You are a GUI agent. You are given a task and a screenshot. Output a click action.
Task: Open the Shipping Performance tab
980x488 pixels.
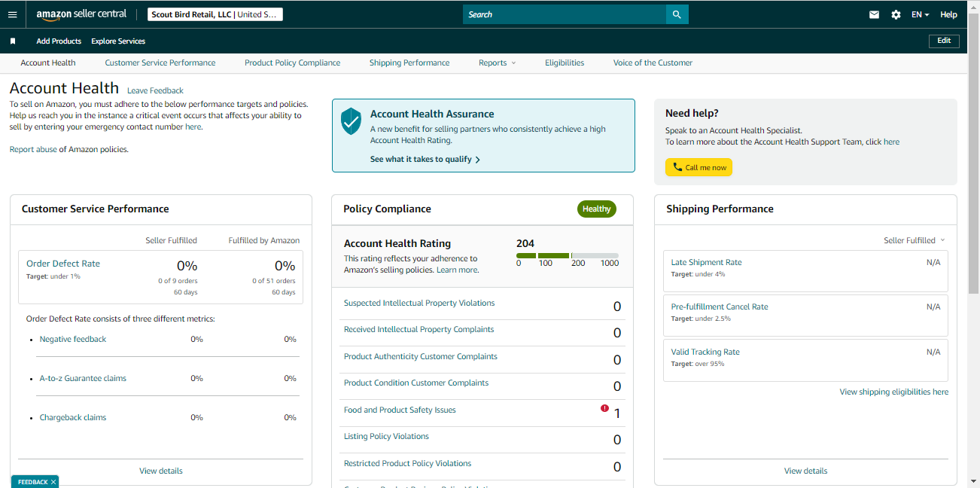[409, 63]
